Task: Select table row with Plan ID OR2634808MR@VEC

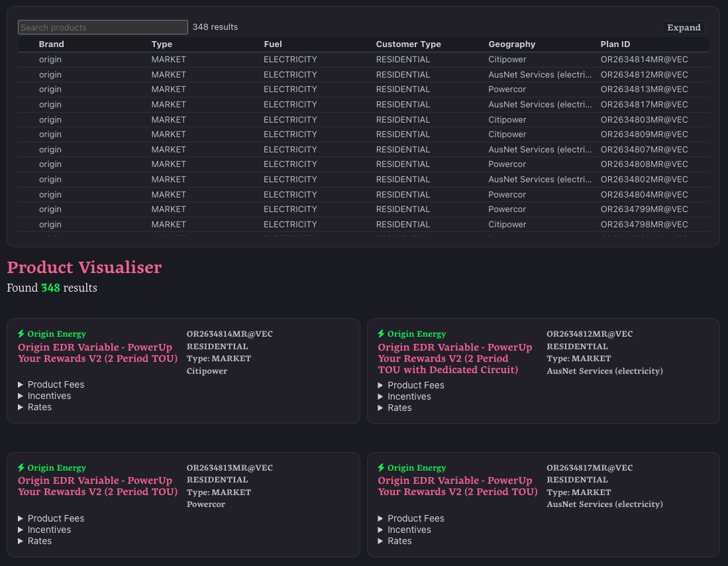Action: click(x=363, y=164)
